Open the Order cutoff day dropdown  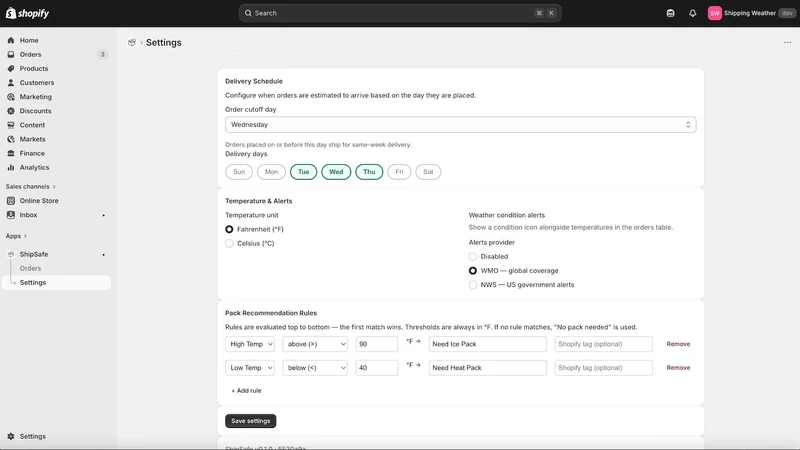[x=460, y=124]
